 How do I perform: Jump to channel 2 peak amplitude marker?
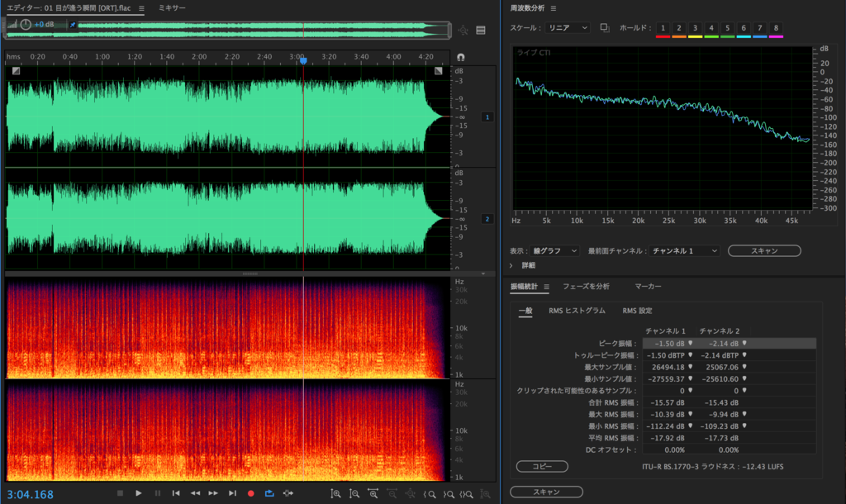(x=744, y=343)
